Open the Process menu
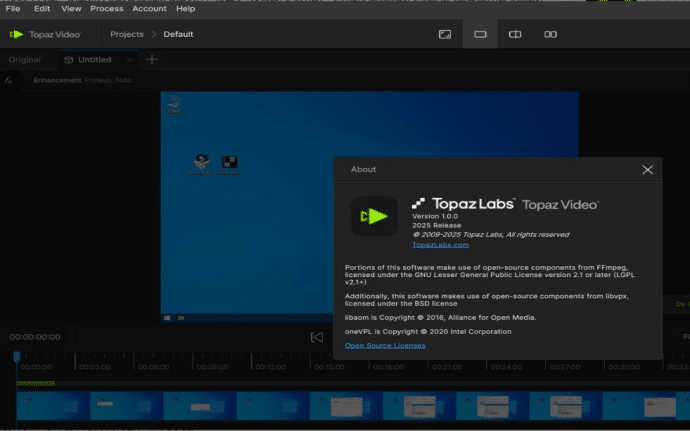This screenshot has height=431, width=690. tap(106, 8)
